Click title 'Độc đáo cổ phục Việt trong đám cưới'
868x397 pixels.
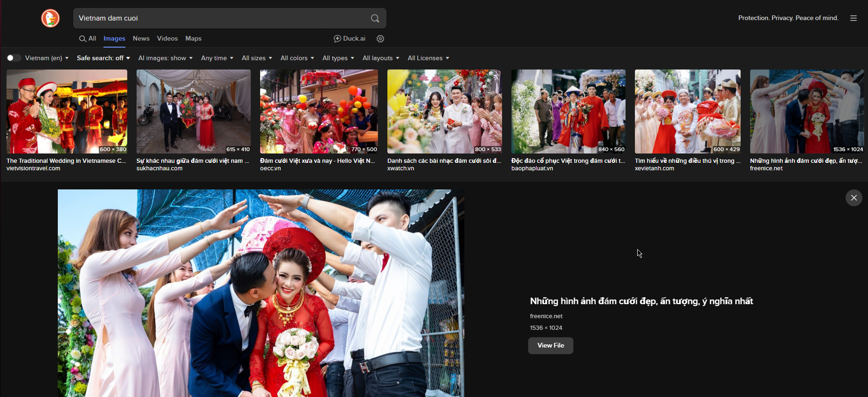tap(568, 161)
